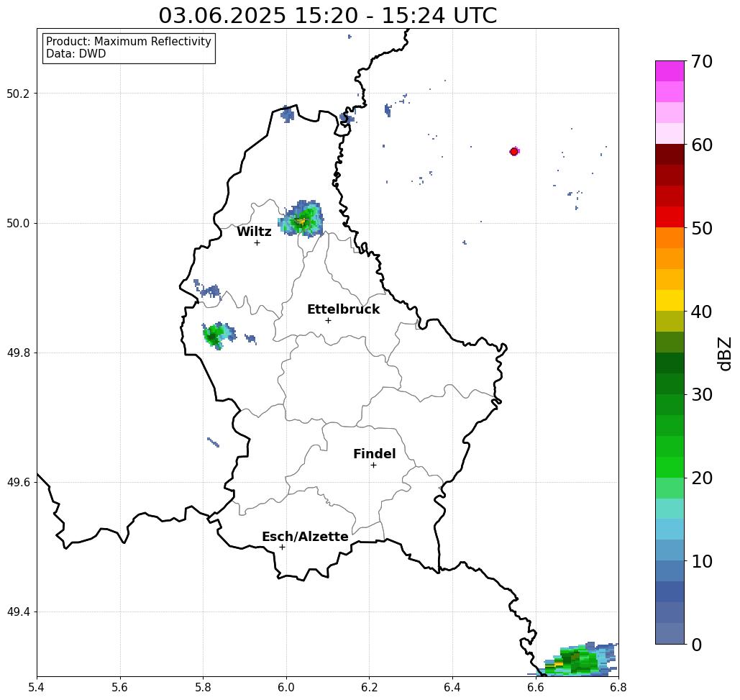This screenshot has width=740, height=700.
Task: Click the latitude label '49.8'
Action: tap(18, 353)
